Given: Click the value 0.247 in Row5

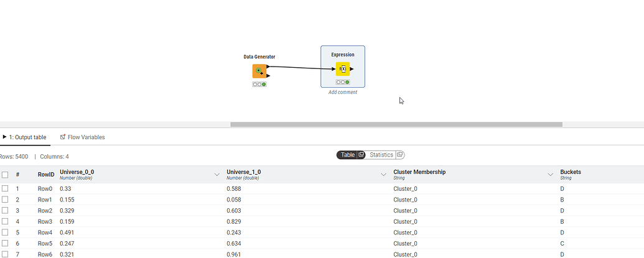Looking at the screenshot, I should tap(67, 244).
